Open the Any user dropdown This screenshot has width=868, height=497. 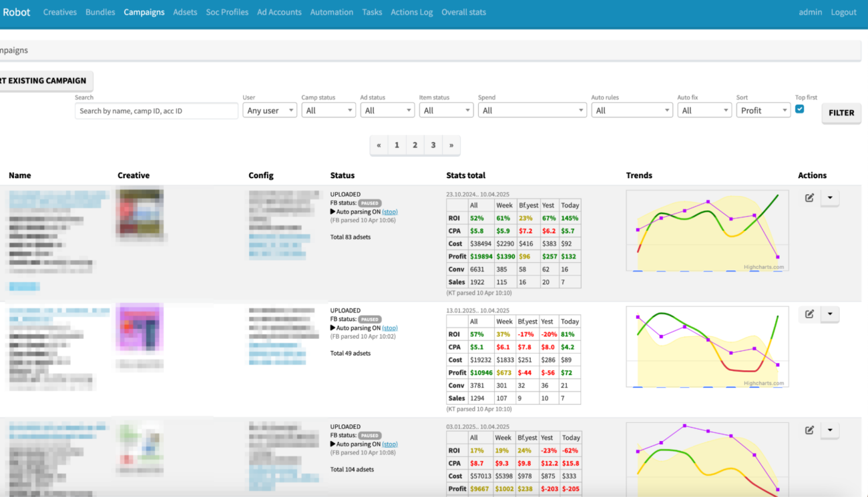[x=269, y=111]
